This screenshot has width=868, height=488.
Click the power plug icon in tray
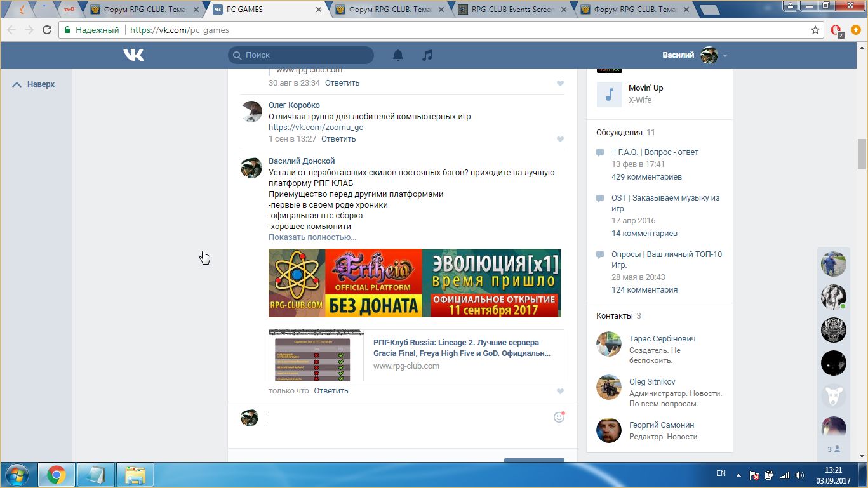click(x=770, y=475)
